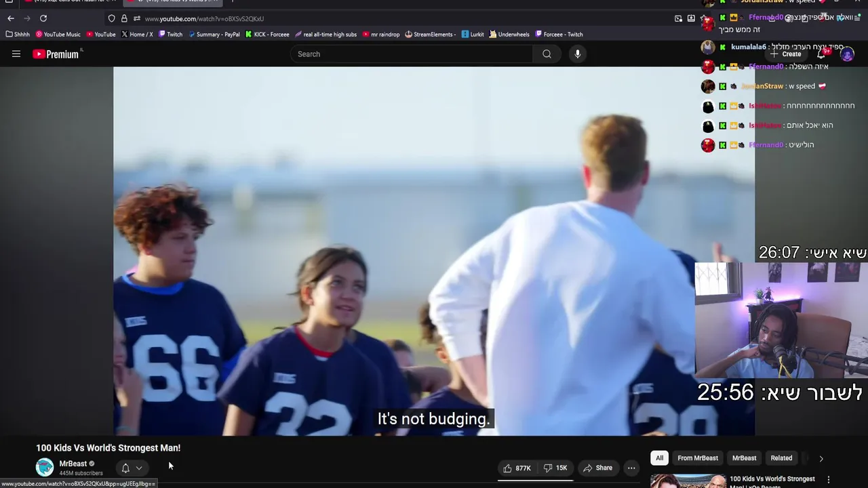The image size is (868, 488).
Task: Open the padlock site info icon
Action: [124, 18]
